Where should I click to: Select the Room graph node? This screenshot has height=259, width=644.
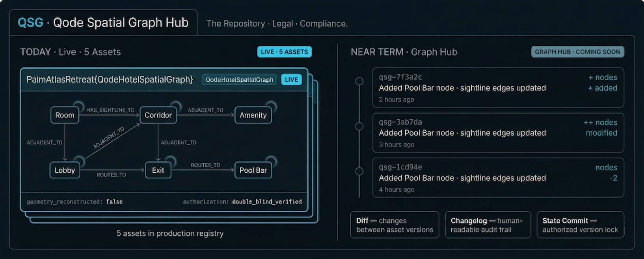tap(65, 115)
